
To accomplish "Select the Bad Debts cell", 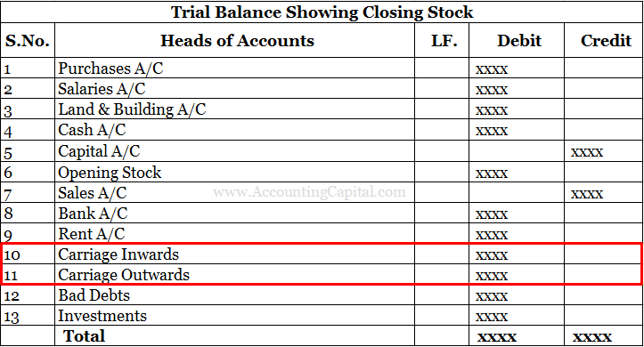I will pyautogui.click(x=94, y=295).
